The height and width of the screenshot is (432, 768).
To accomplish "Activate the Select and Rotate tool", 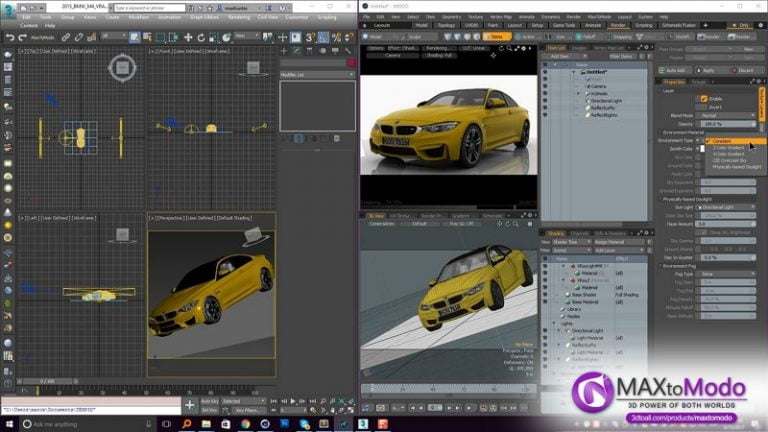I will click(x=201, y=37).
